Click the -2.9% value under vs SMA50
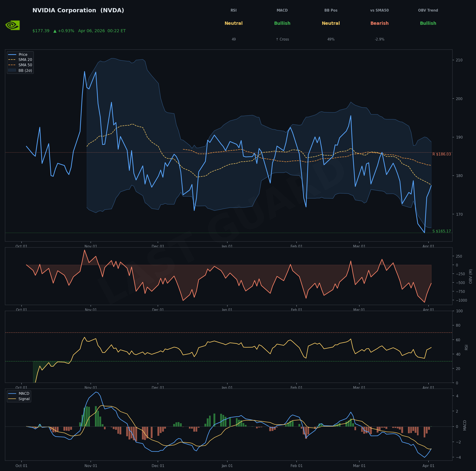 click(379, 39)
